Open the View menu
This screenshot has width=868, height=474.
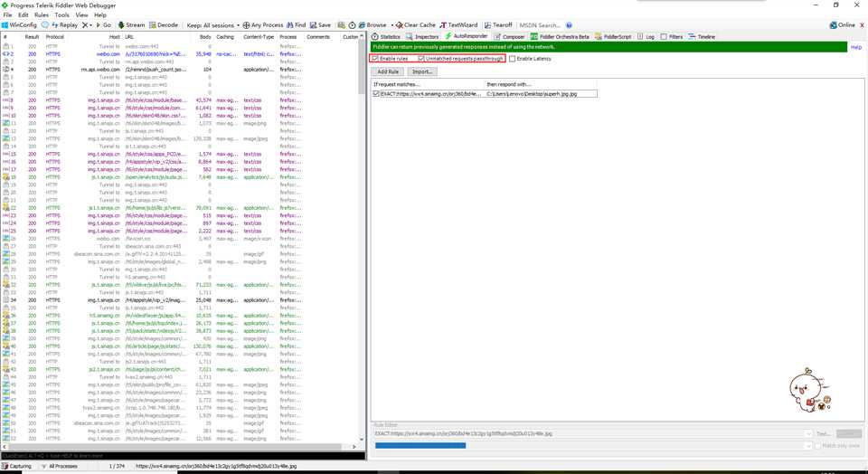81,15
